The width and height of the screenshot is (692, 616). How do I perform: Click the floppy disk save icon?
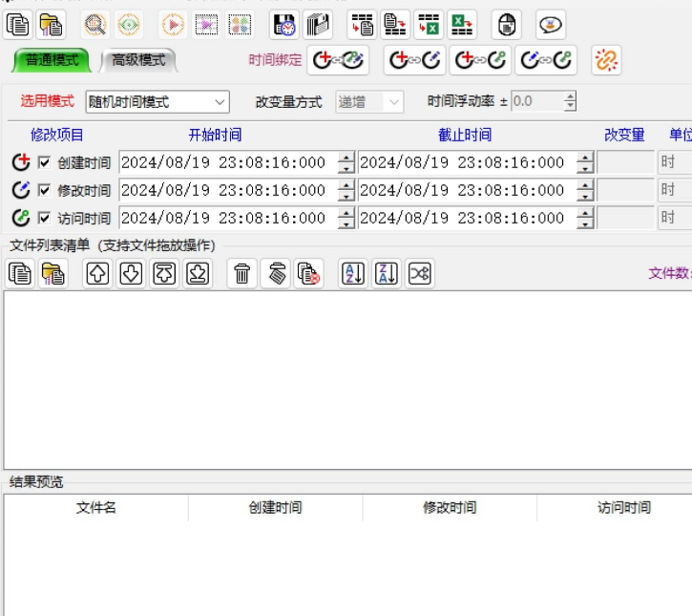click(283, 25)
